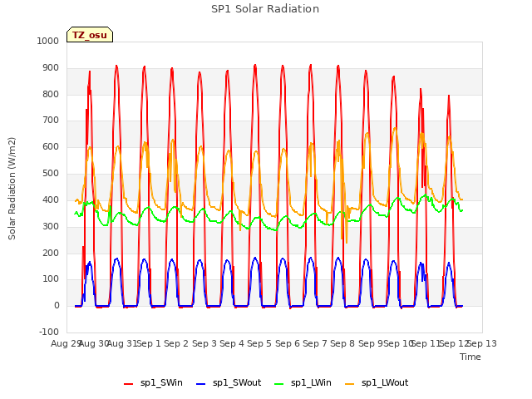Image resolution: width=532 pixels, height=399 pixels.
Task: Click the Sep 13 x-axis date label
Action: click(x=482, y=343)
